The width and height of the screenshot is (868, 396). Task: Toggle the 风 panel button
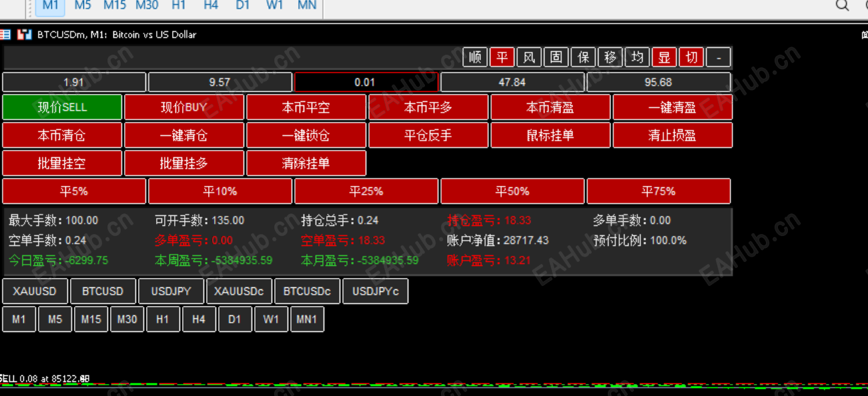tap(529, 57)
